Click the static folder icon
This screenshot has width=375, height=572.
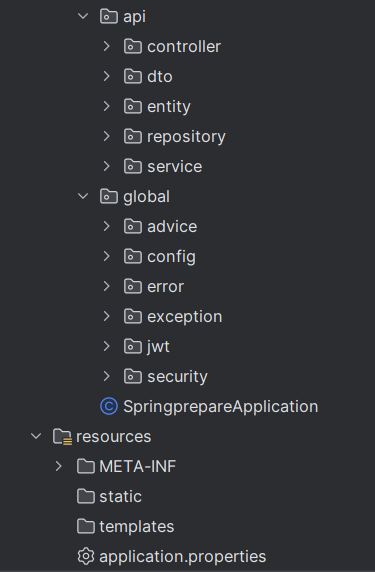(86, 496)
